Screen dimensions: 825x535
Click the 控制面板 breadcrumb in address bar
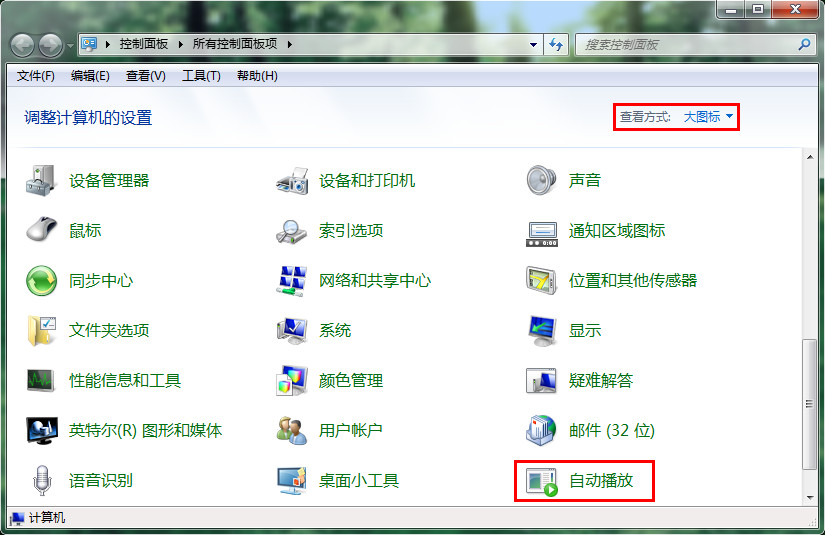pos(144,44)
